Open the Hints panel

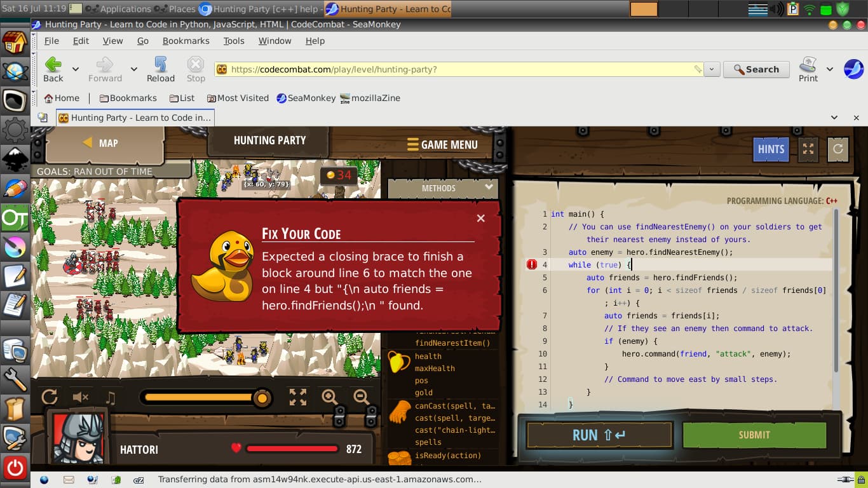point(771,149)
